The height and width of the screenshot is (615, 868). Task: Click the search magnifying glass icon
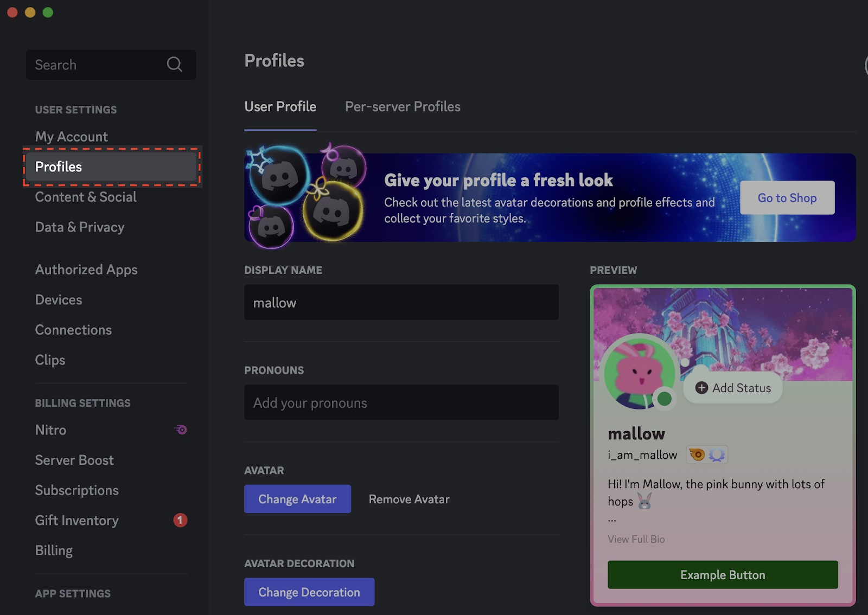coord(174,65)
